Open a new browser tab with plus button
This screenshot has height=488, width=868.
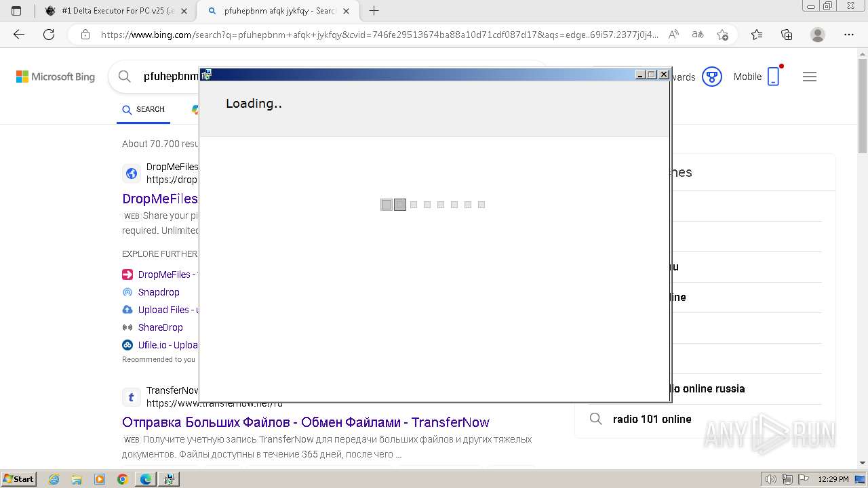pos(374,11)
